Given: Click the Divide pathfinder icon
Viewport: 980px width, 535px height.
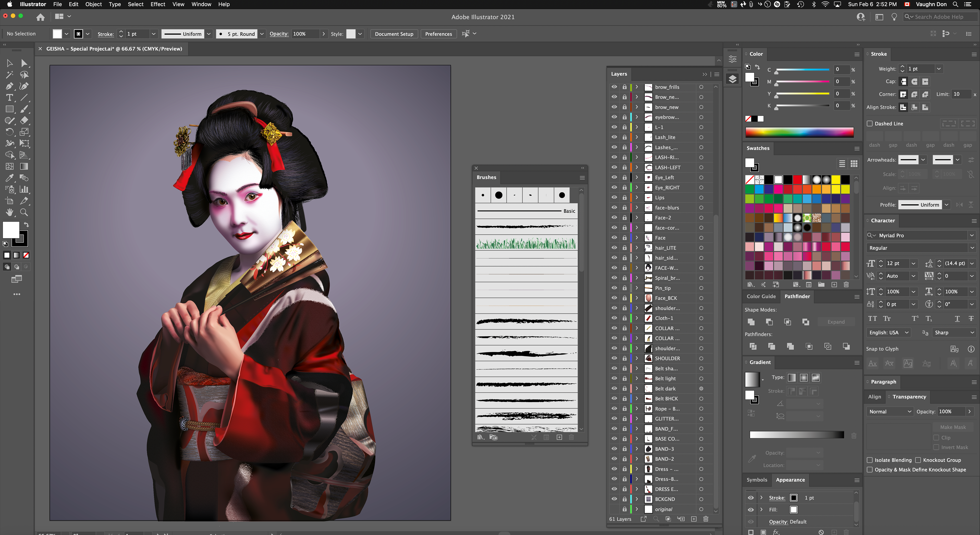Looking at the screenshot, I should (x=753, y=346).
